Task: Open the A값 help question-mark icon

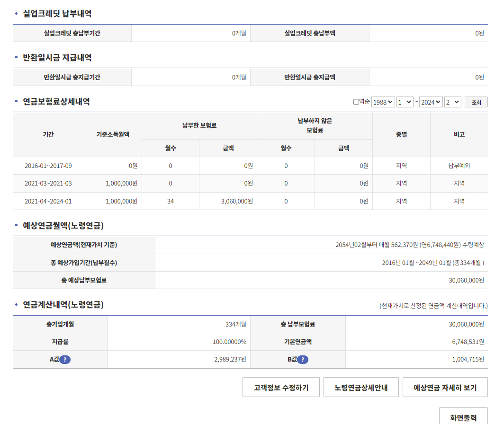Action: coord(65,360)
